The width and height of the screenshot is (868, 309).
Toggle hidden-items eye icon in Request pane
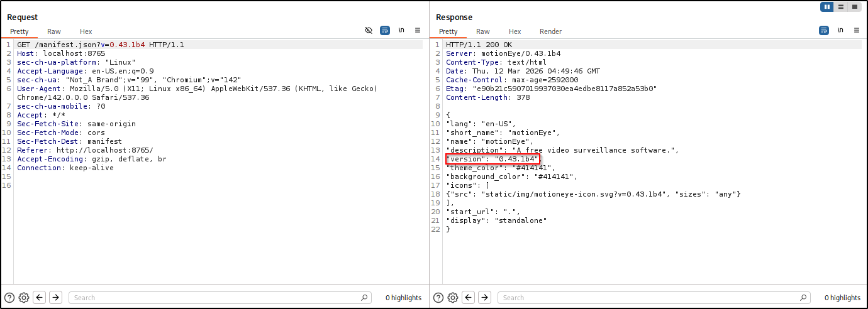pyautogui.click(x=369, y=30)
